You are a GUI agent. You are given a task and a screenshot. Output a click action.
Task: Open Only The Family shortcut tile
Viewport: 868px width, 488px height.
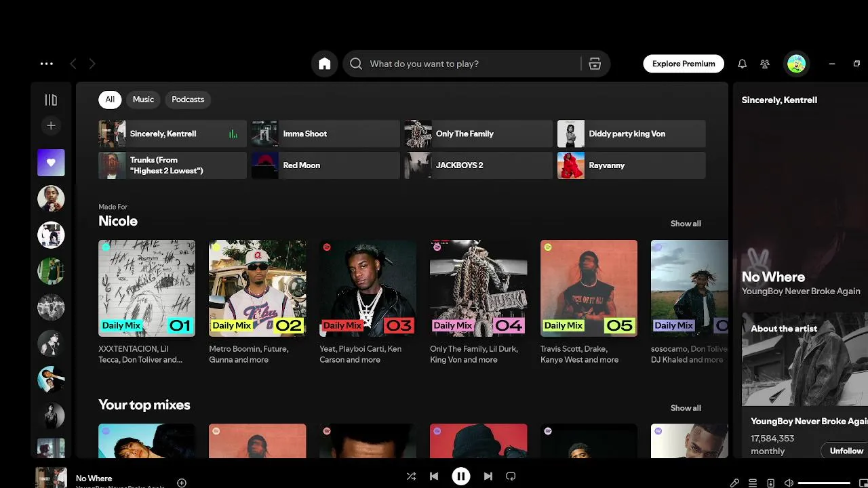479,134
